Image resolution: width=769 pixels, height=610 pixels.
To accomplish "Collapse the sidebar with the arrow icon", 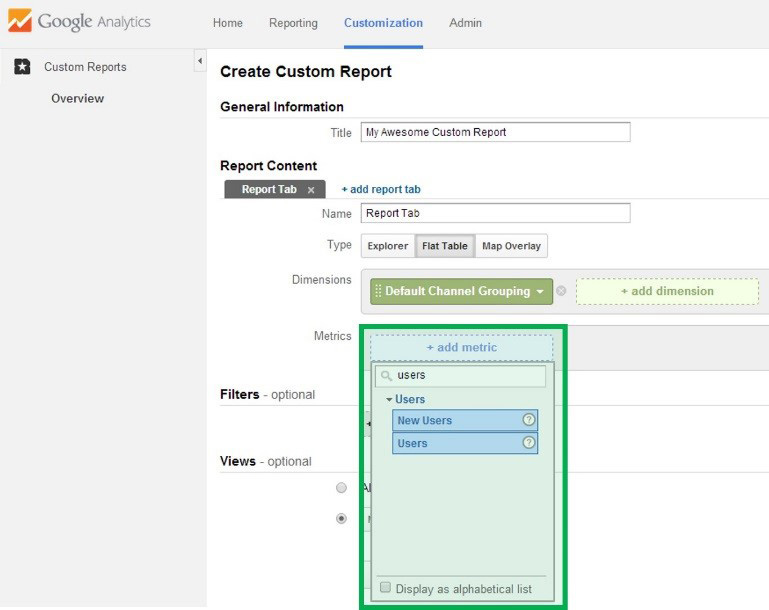I will [199, 62].
